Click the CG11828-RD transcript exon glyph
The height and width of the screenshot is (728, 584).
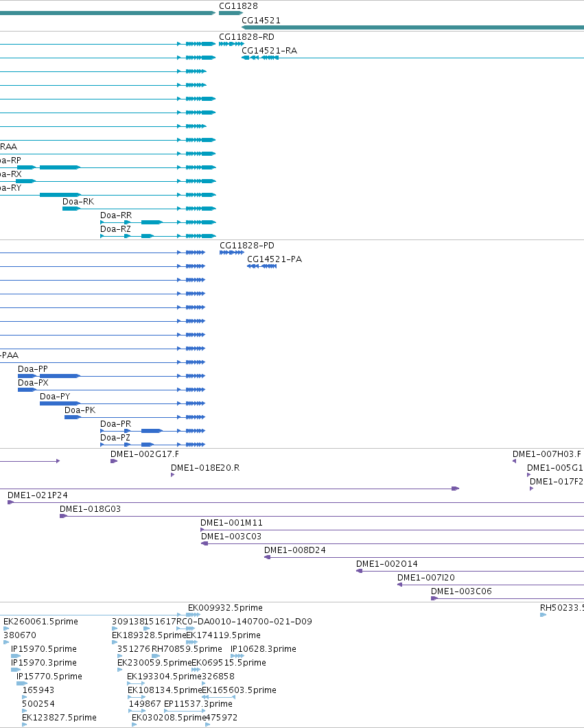[x=231, y=44]
